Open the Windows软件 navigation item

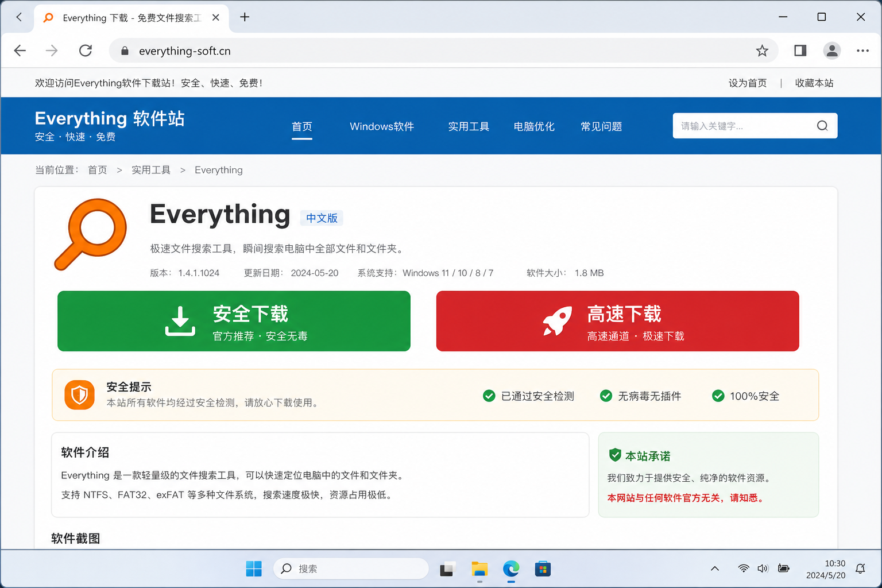[x=382, y=126]
